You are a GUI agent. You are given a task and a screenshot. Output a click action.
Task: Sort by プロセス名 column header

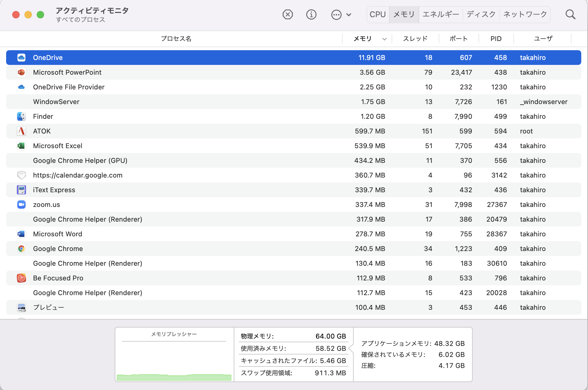pyautogui.click(x=176, y=39)
